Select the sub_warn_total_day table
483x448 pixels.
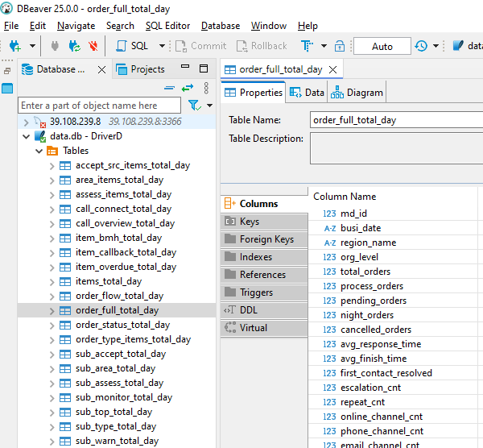click(117, 441)
